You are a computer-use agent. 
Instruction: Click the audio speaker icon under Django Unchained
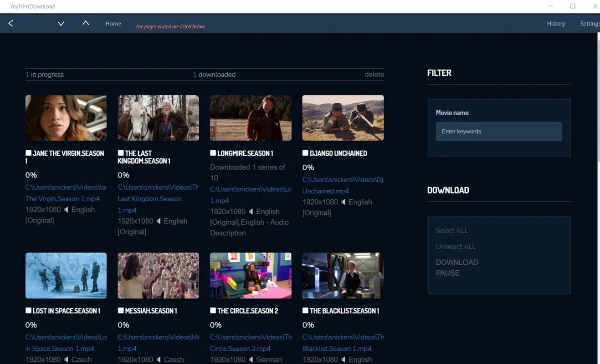[344, 202]
